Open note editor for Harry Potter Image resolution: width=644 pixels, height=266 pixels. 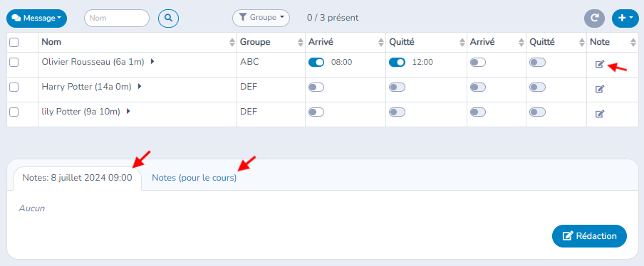pos(600,88)
